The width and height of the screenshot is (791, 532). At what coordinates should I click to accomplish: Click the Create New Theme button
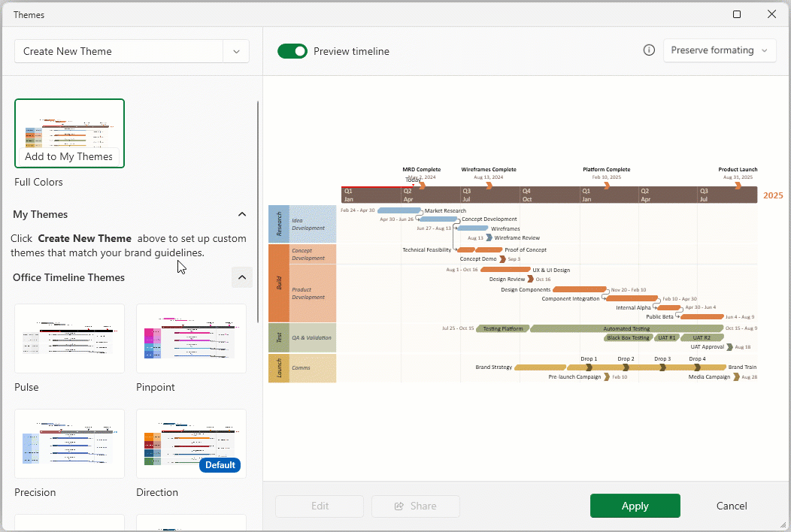point(119,51)
